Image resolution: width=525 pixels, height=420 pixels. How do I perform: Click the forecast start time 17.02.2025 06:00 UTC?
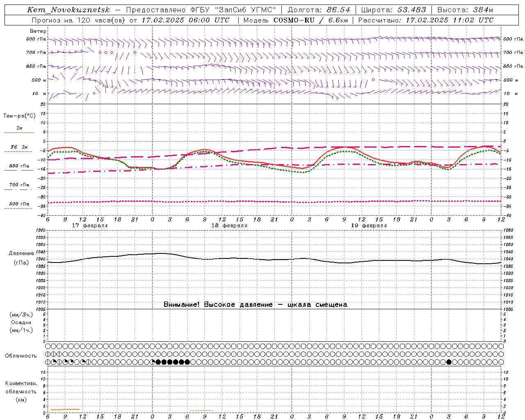185,20
